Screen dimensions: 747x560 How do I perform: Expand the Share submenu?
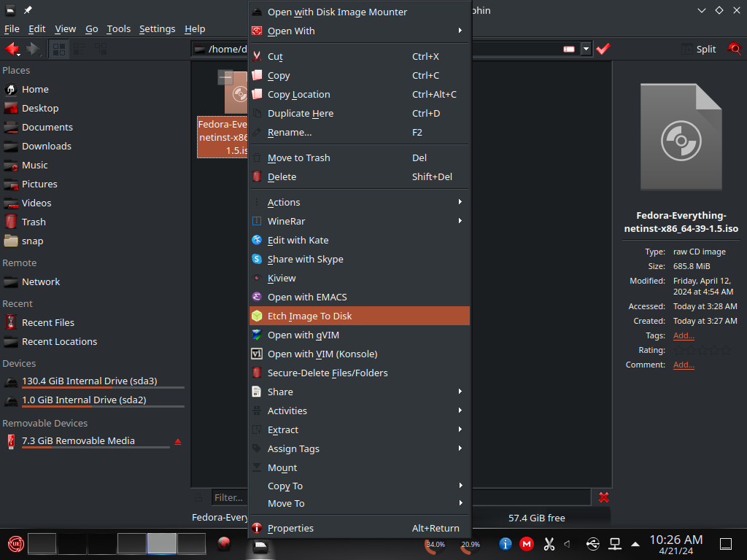[x=360, y=392]
